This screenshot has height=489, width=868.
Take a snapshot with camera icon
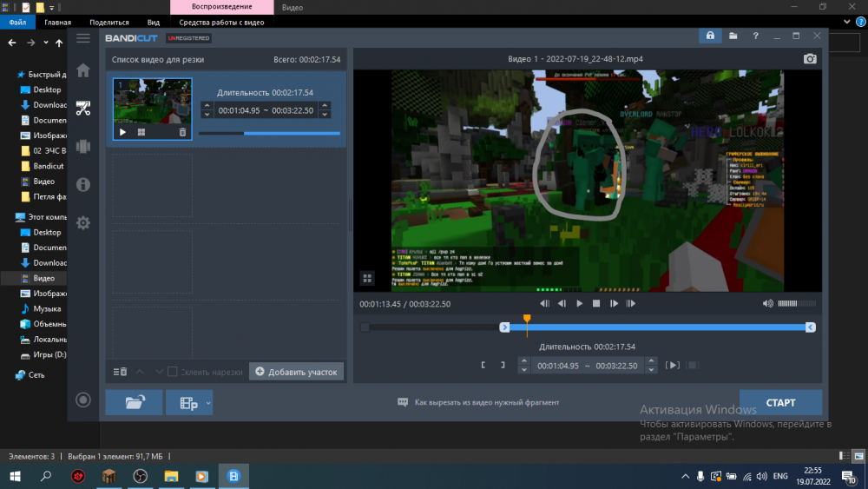tap(810, 59)
